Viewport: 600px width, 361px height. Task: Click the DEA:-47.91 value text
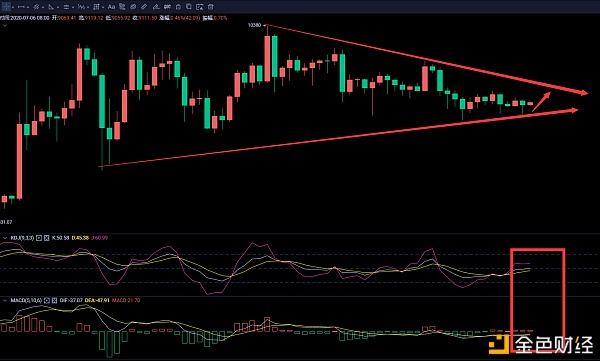pyautogui.click(x=97, y=301)
